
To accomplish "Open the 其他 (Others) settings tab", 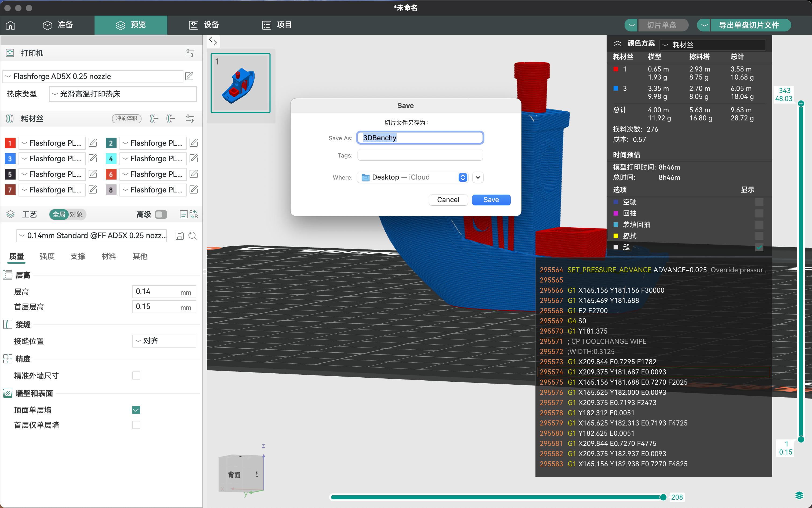I will (140, 256).
